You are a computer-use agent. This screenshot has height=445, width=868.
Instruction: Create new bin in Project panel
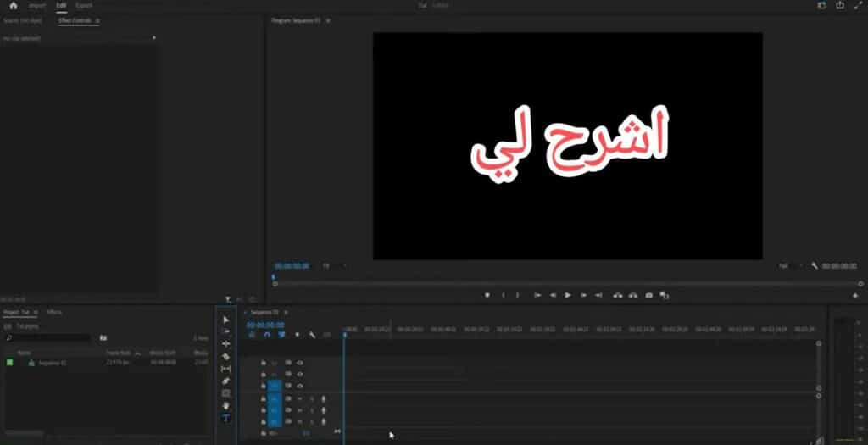pos(103,337)
